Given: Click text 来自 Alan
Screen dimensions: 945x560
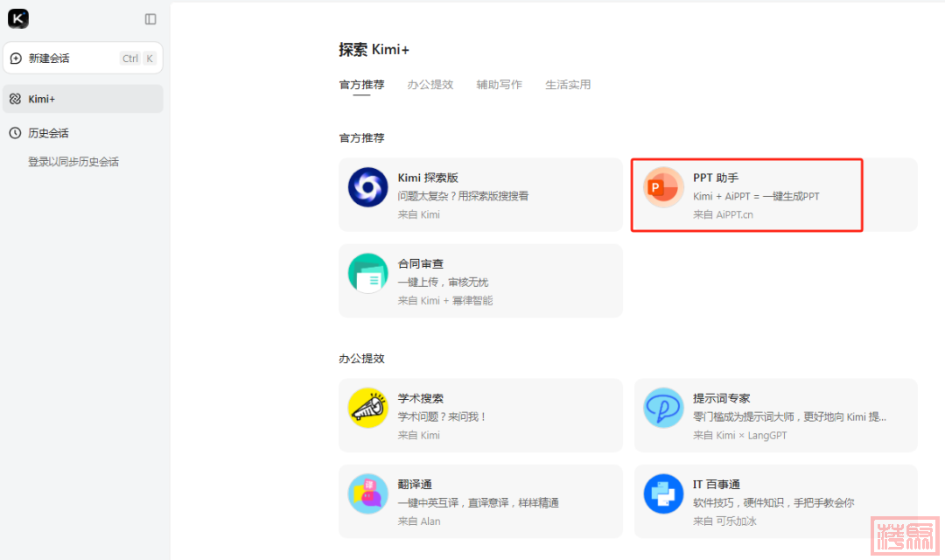Looking at the screenshot, I should [419, 521].
